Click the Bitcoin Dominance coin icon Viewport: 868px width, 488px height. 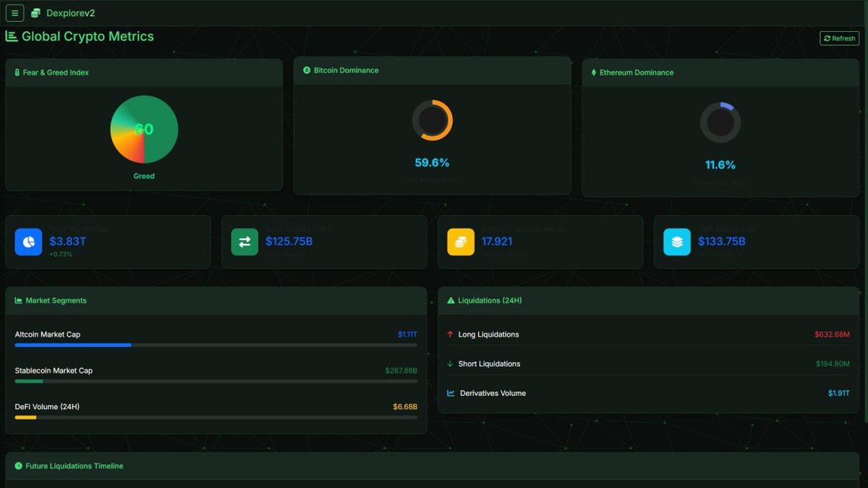(x=307, y=70)
